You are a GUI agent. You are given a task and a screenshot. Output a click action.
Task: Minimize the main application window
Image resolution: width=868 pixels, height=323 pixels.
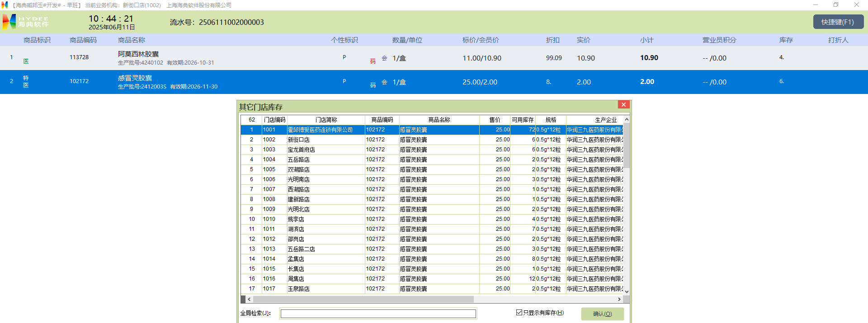[x=816, y=5]
